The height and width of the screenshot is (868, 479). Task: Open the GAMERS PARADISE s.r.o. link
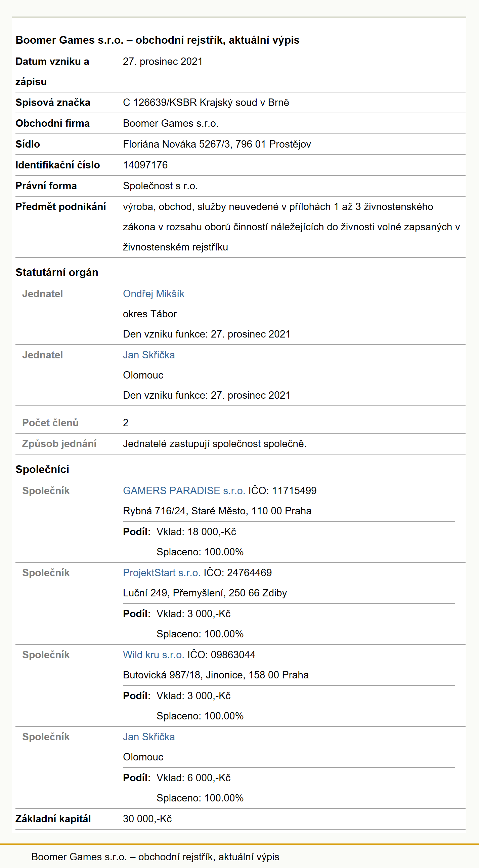184,490
